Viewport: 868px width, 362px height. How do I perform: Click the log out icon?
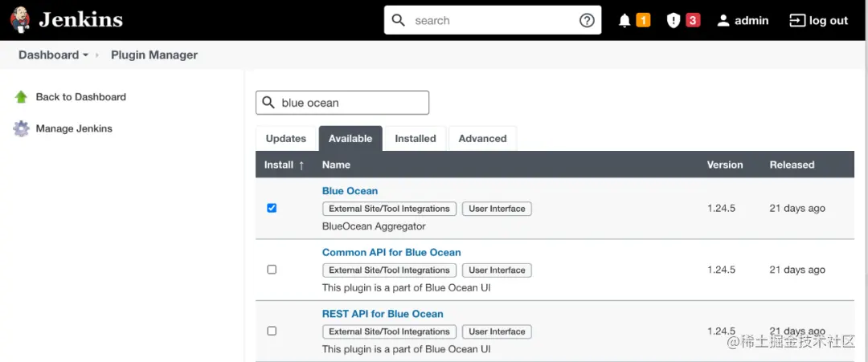pyautogui.click(x=797, y=20)
